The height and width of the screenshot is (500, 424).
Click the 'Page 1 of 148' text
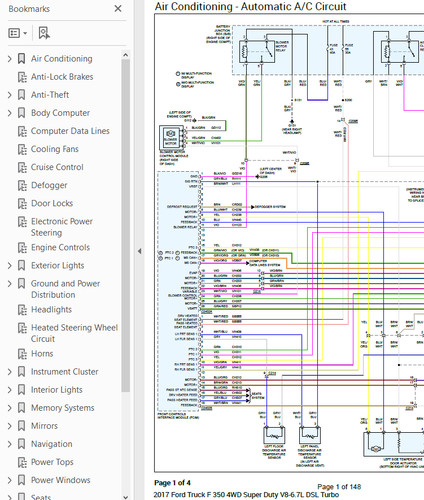(339, 487)
